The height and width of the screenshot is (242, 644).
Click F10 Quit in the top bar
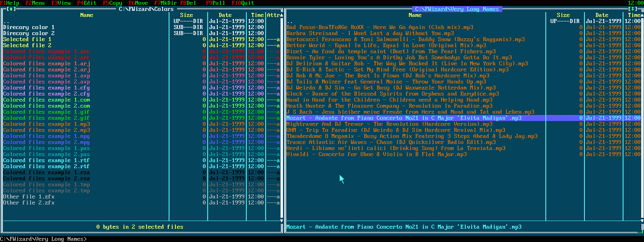243,3
